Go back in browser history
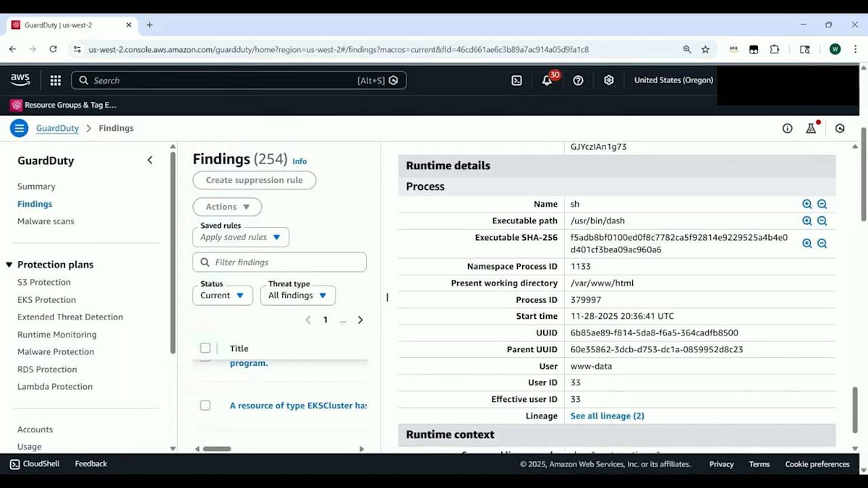This screenshot has height=488, width=868. [x=12, y=49]
